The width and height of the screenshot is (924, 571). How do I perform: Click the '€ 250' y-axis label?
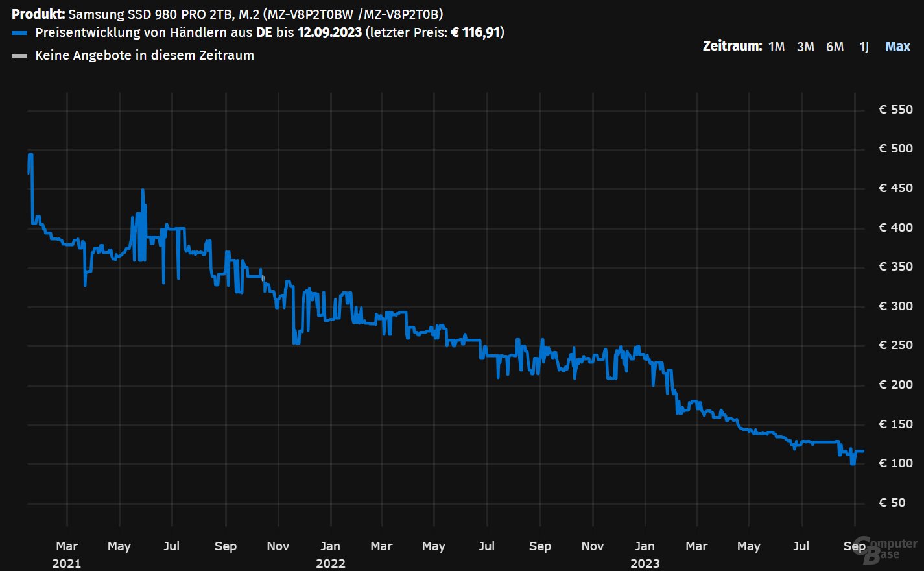(x=895, y=345)
